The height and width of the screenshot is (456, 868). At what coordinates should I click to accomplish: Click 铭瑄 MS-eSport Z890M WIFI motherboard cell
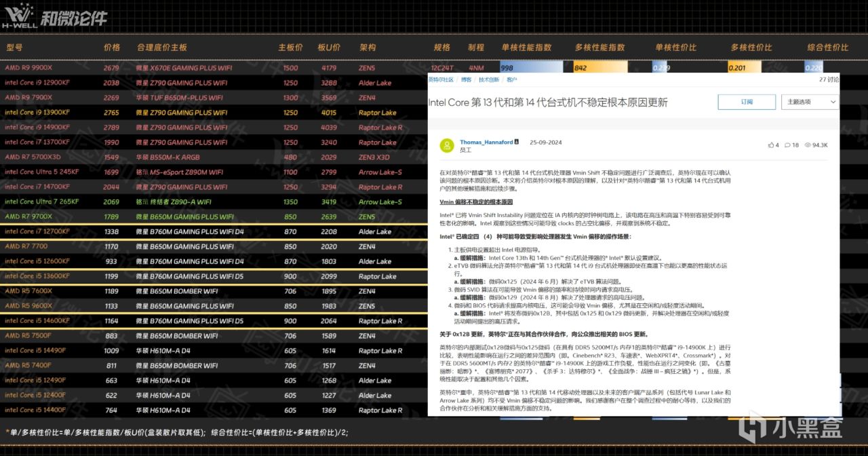click(180, 172)
